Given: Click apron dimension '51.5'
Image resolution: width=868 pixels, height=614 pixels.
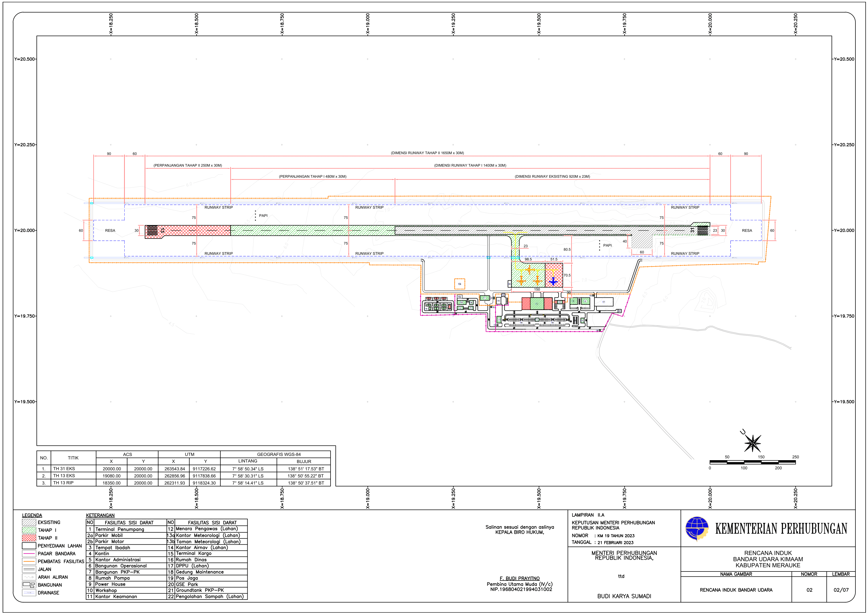Looking at the screenshot, I should tap(554, 259).
